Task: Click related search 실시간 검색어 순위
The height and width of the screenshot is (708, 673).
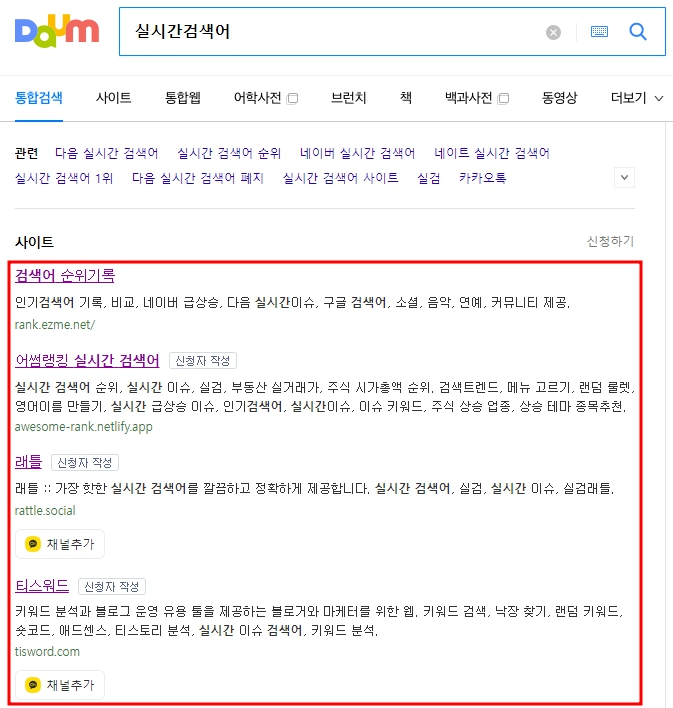Action: click(x=229, y=153)
